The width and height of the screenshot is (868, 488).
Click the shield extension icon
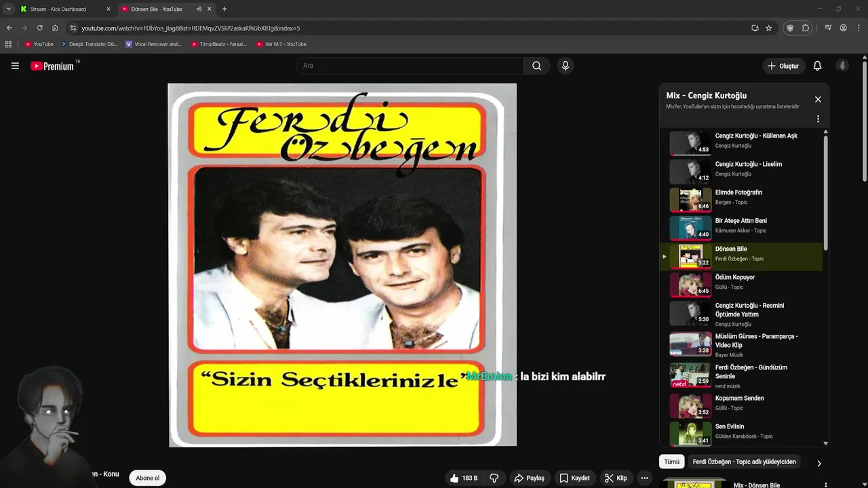[x=789, y=28]
